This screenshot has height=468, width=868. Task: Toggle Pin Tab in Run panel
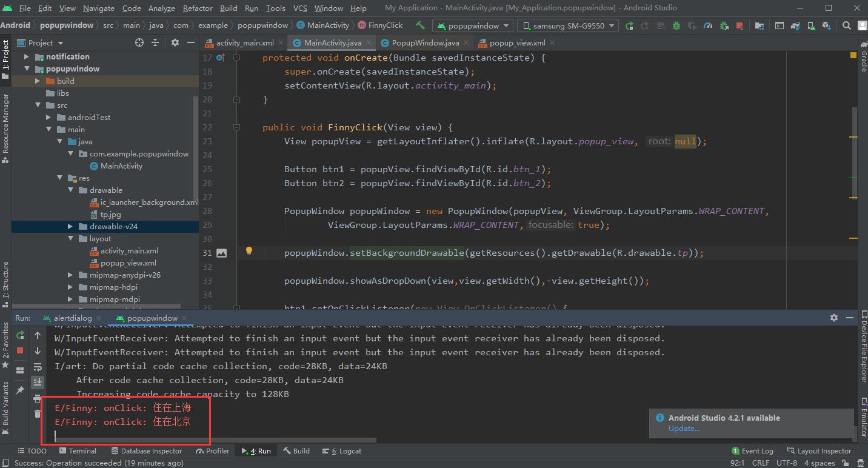20,390
